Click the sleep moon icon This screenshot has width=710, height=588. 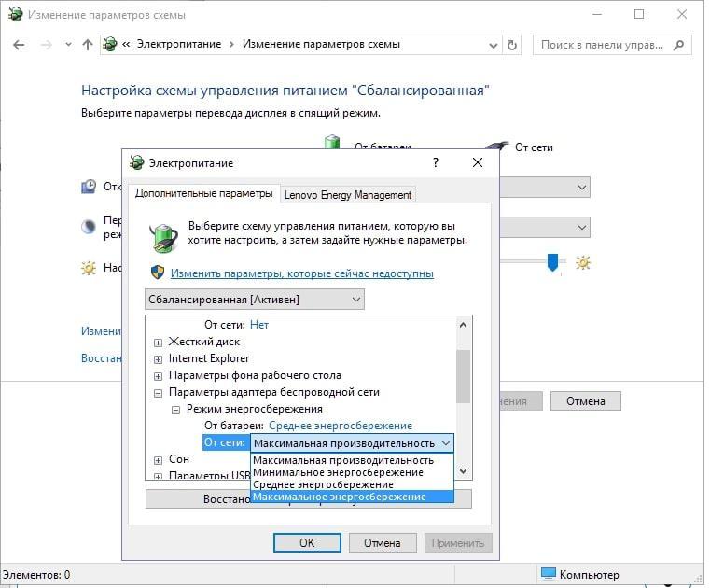(89, 226)
